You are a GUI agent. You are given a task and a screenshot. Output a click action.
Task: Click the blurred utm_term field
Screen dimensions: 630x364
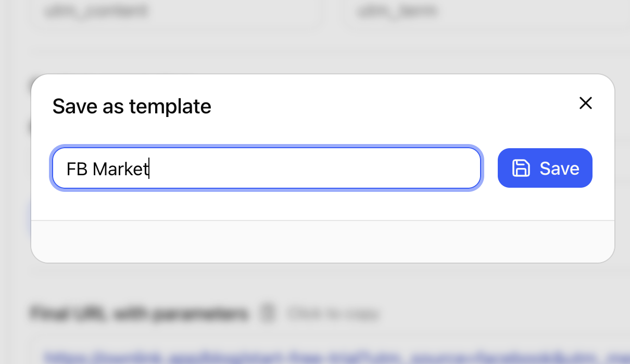[x=487, y=12]
